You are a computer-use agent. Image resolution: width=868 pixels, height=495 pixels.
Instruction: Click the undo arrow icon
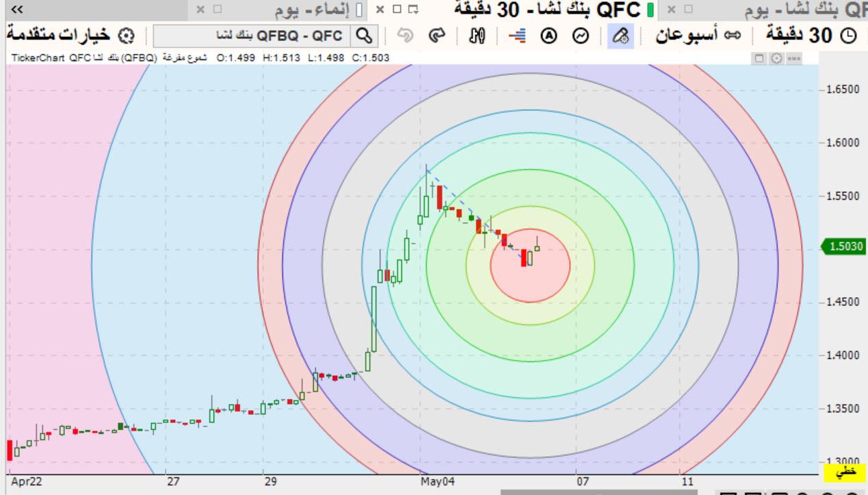pyautogui.click(x=405, y=36)
